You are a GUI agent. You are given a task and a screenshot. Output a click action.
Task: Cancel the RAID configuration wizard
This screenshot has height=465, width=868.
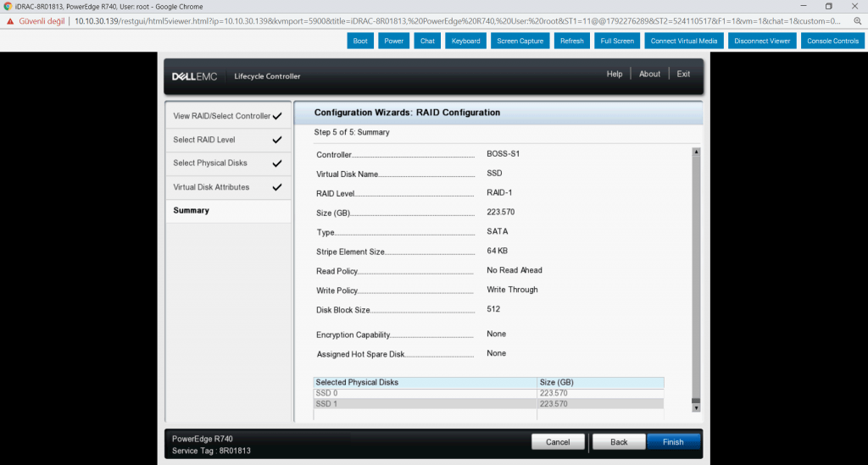(558, 442)
